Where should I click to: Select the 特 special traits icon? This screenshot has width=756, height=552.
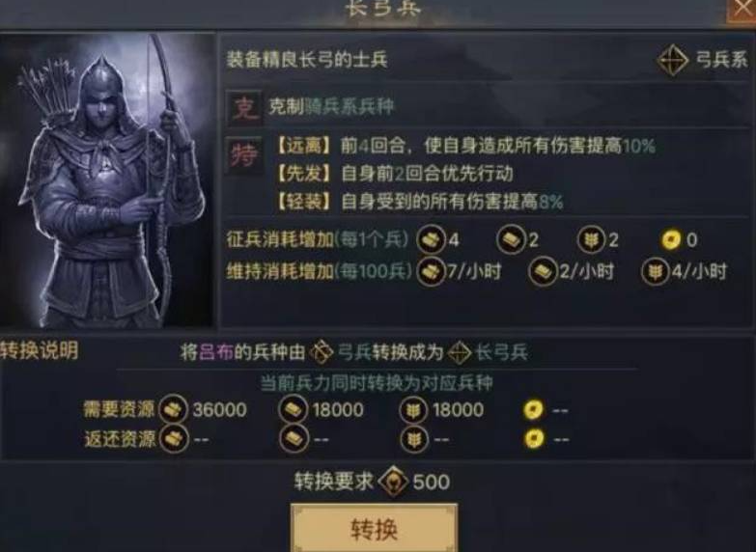pyautogui.click(x=245, y=154)
